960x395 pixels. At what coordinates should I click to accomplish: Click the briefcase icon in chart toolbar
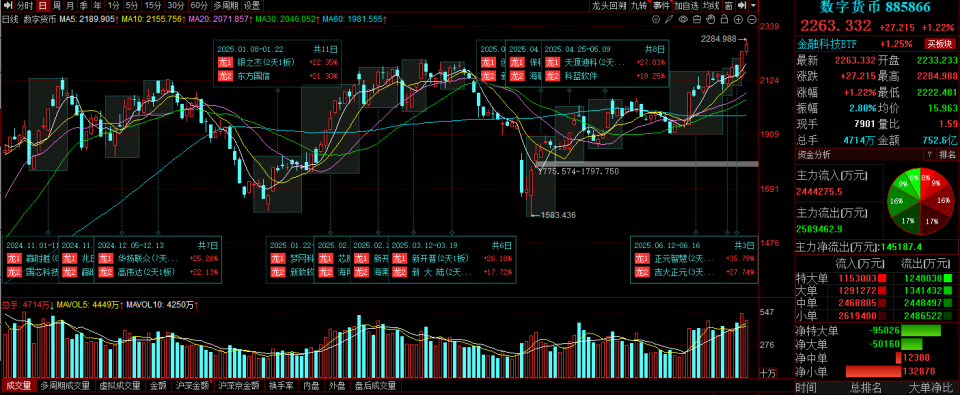coord(697,19)
